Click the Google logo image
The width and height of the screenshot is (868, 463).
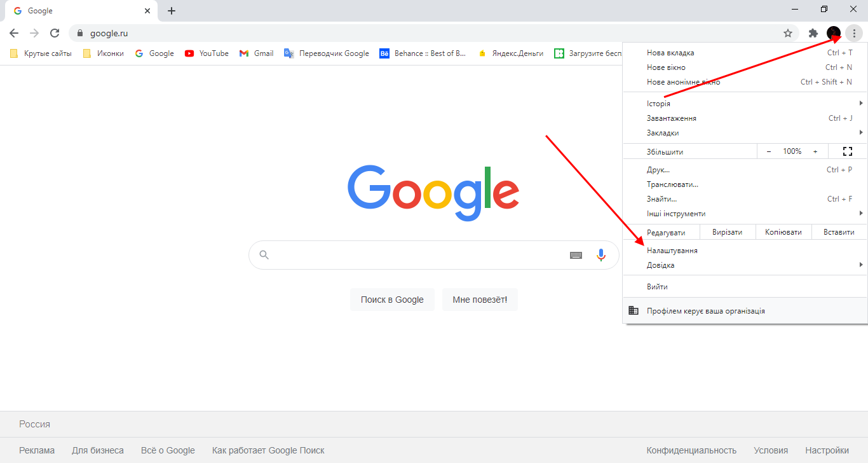point(433,193)
